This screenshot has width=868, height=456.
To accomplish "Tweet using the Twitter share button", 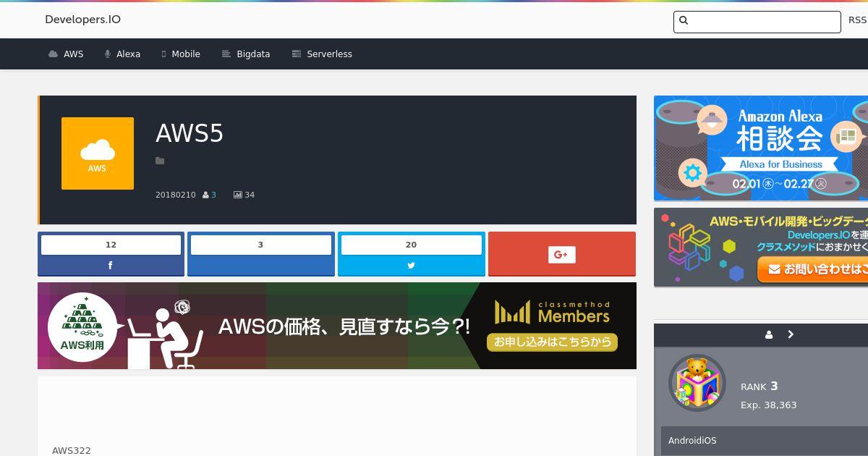I will click(x=412, y=254).
